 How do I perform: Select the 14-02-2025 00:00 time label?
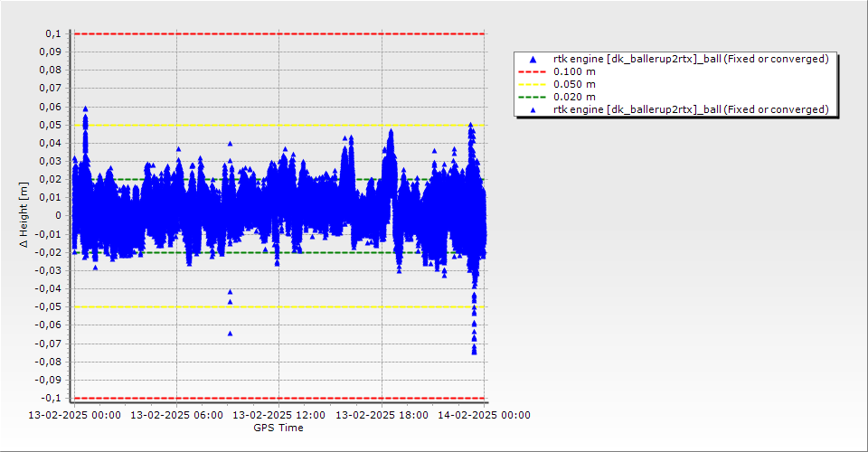pos(484,415)
